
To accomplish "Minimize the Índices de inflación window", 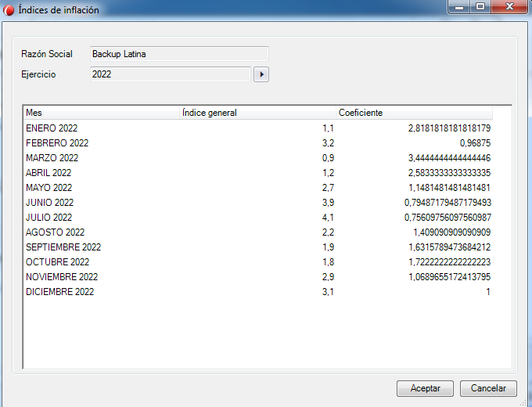I will [459, 7].
